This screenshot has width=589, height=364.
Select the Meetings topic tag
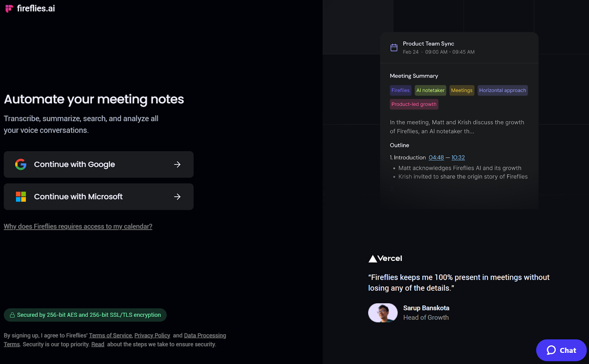[x=462, y=91]
